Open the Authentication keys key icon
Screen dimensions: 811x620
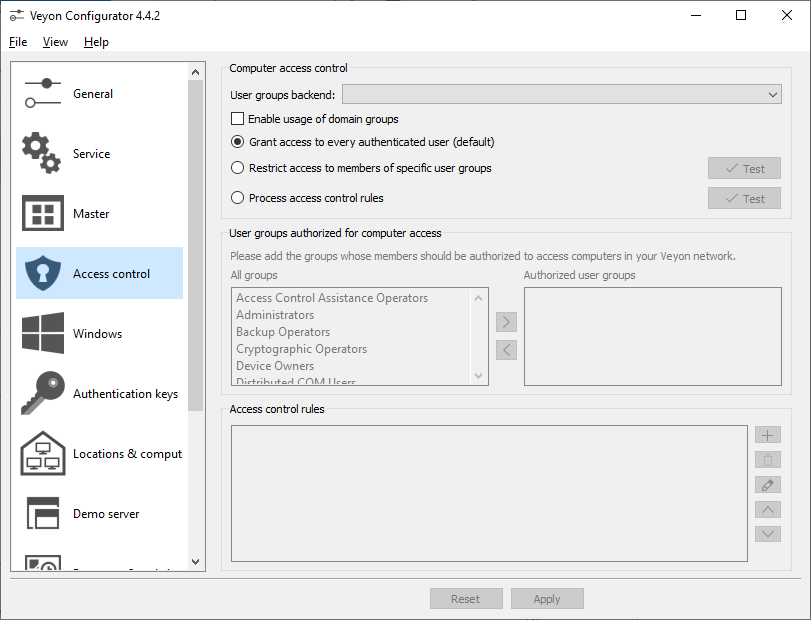click(x=42, y=393)
